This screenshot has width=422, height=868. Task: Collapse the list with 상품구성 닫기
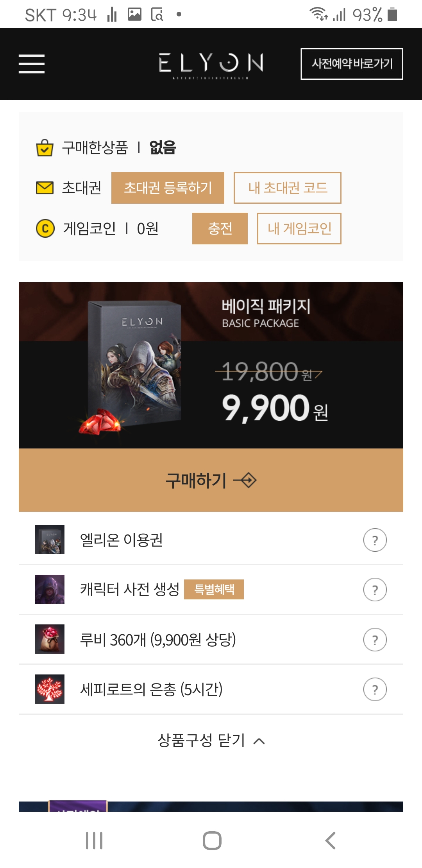pyautogui.click(x=211, y=740)
